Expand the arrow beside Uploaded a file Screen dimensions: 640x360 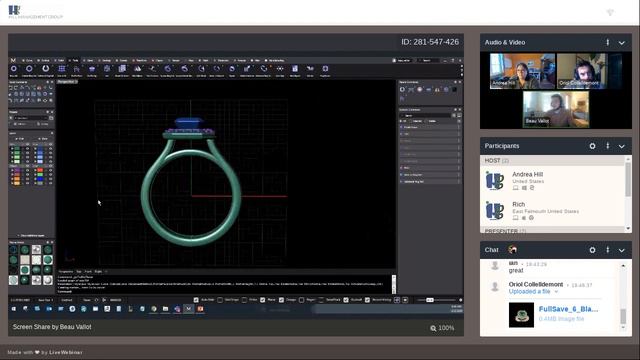[x=556, y=292]
